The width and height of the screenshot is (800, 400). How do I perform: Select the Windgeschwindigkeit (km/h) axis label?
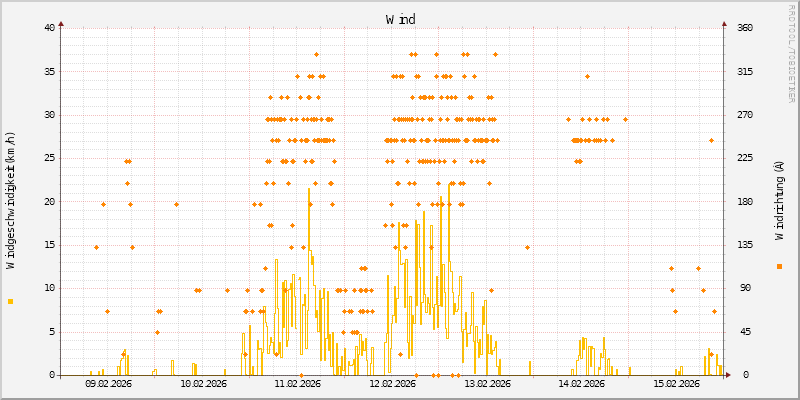[x=11, y=201]
